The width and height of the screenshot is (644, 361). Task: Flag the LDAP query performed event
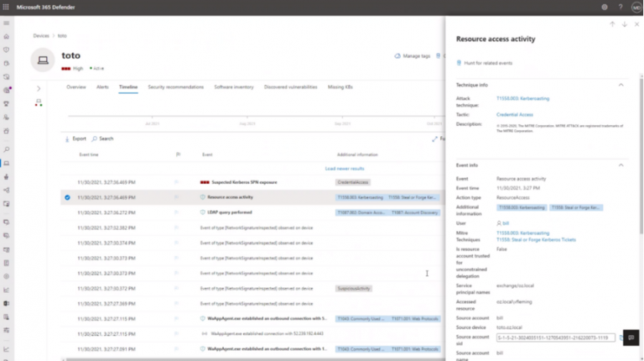tap(177, 212)
